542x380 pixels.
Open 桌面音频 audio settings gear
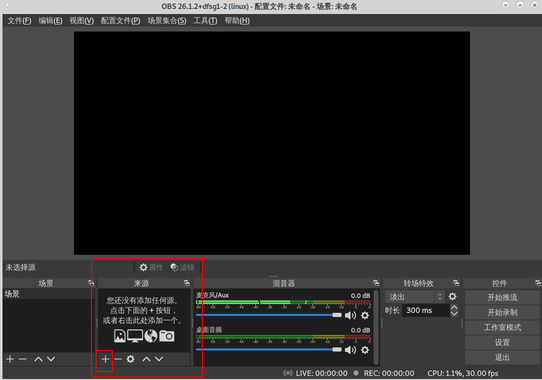(x=365, y=350)
